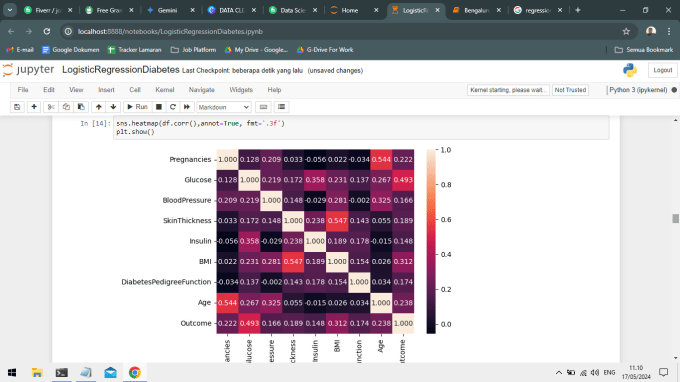Open a new browser tab
Viewport: 680px width, 382px height.
pos(578,10)
